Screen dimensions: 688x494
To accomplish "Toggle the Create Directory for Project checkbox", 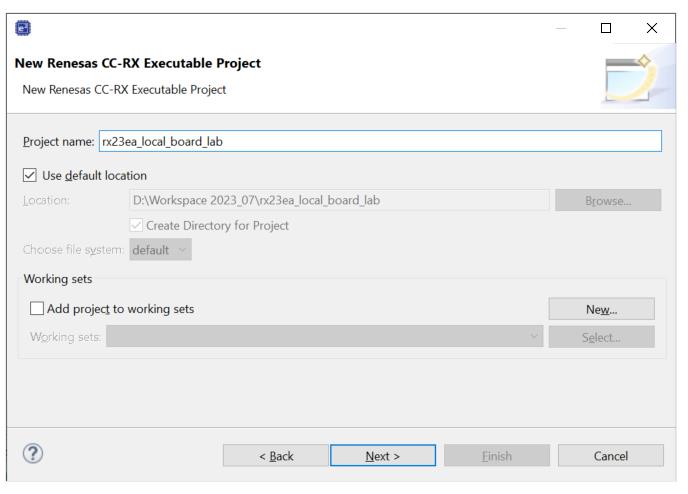I will tap(138, 225).
